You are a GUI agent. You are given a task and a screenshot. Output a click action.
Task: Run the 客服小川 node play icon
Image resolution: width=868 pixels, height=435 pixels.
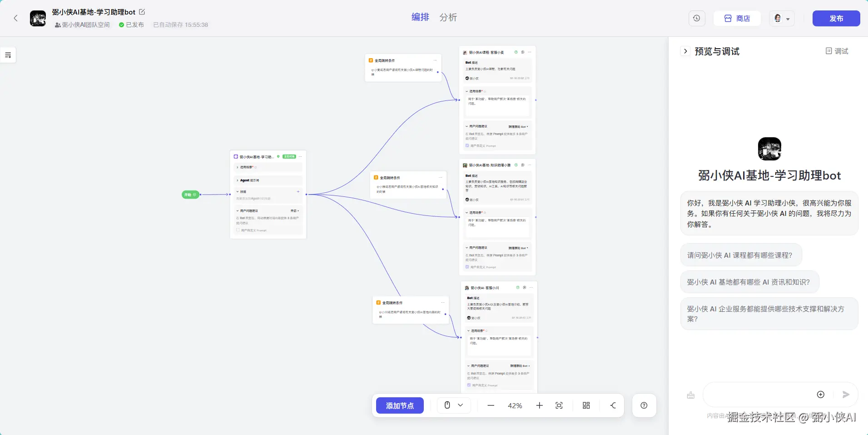coord(525,288)
